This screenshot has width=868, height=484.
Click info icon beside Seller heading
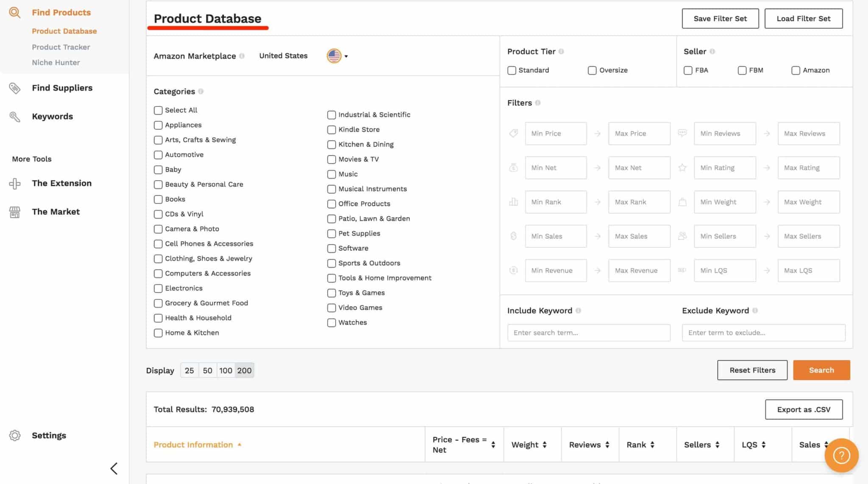coord(712,51)
